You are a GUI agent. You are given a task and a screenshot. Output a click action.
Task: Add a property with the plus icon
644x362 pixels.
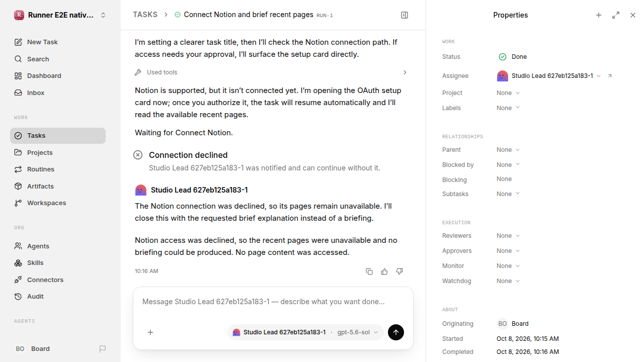point(599,15)
